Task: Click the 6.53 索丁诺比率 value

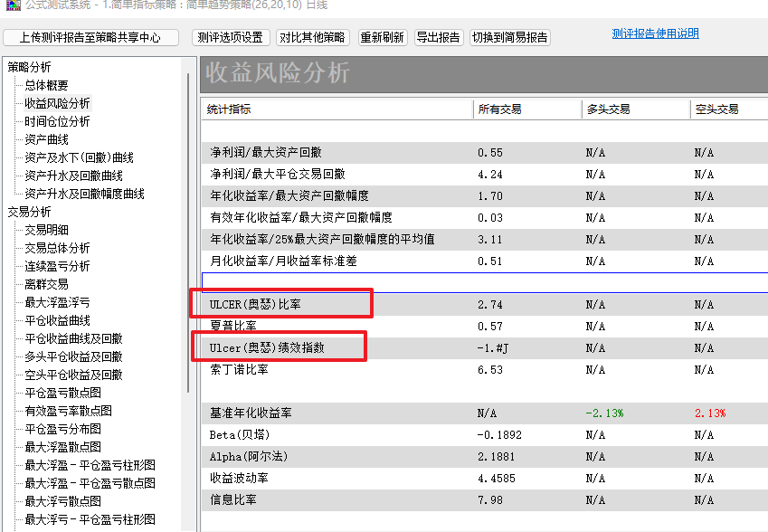Action: coord(490,370)
